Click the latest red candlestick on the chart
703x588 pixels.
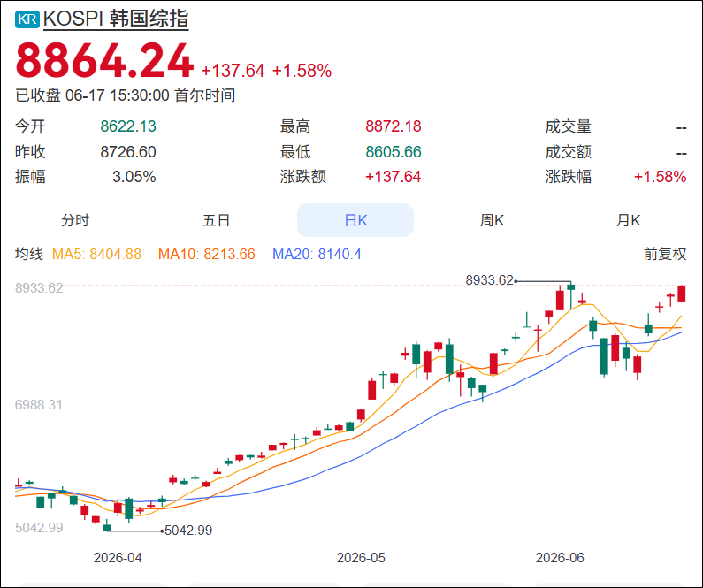point(682,294)
